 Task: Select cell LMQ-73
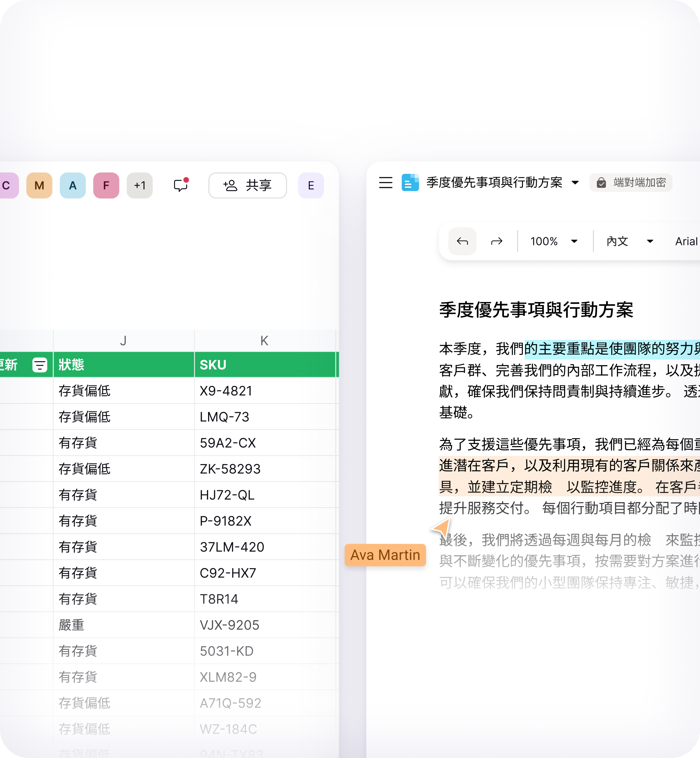tap(265, 417)
